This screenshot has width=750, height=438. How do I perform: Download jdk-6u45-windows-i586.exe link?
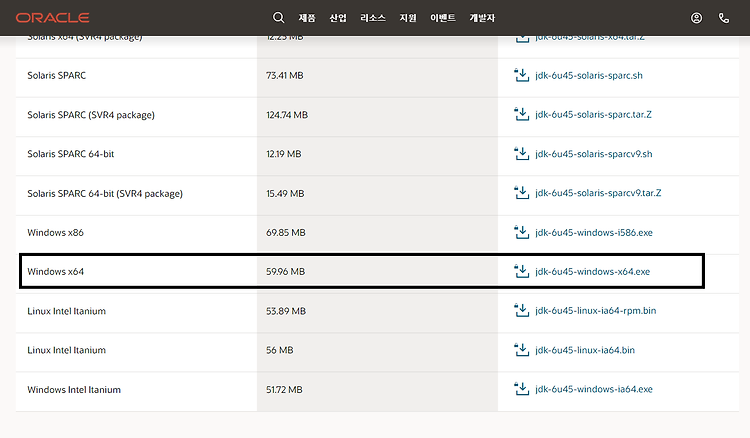click(594, 233)
